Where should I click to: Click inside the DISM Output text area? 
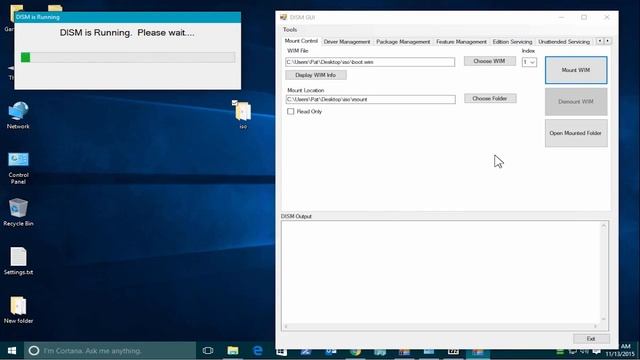coord(441,273)
